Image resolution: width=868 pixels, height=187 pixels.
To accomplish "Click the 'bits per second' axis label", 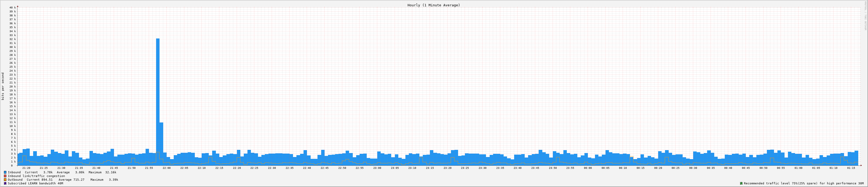I will pyautogui.click(x=3, y=86).
